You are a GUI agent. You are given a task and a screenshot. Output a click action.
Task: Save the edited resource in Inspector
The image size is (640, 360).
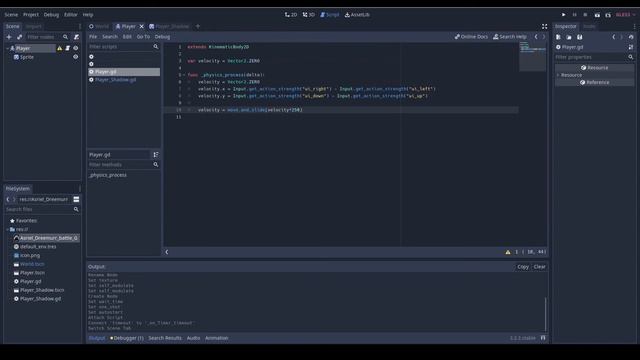pos(580,37)
